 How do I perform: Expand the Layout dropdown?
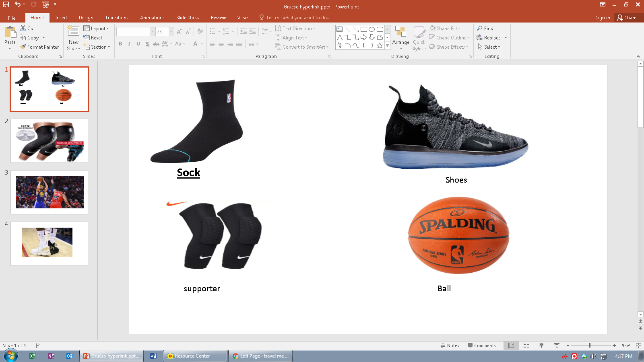tap(96, 29)
